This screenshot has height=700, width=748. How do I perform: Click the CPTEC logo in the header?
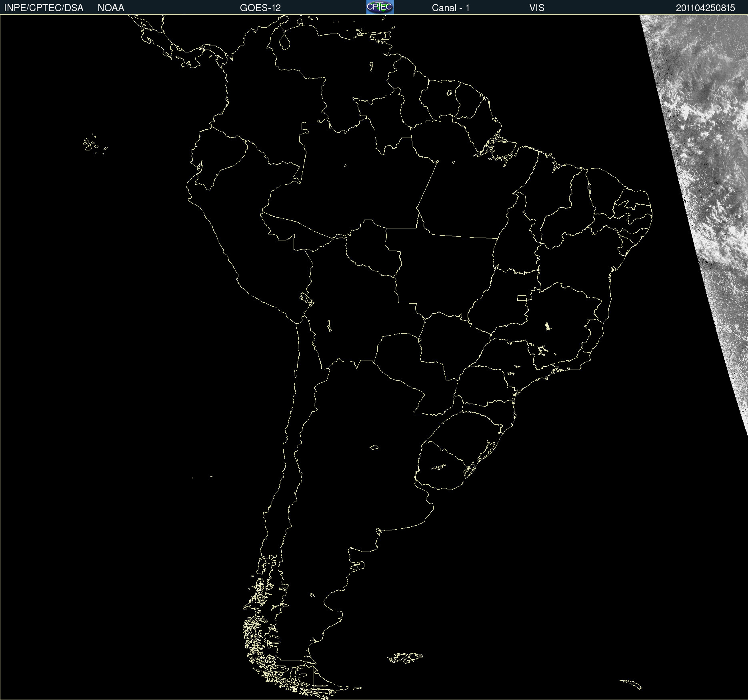[x=380, y=7]
